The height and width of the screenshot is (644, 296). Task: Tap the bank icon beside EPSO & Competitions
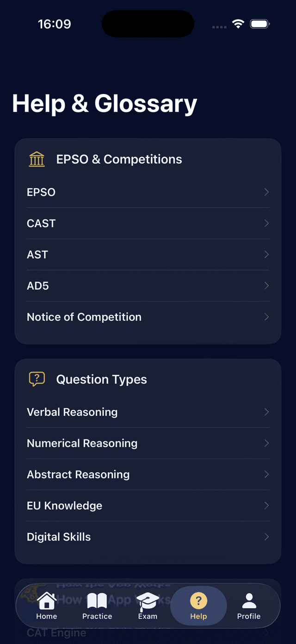[37, 159]
